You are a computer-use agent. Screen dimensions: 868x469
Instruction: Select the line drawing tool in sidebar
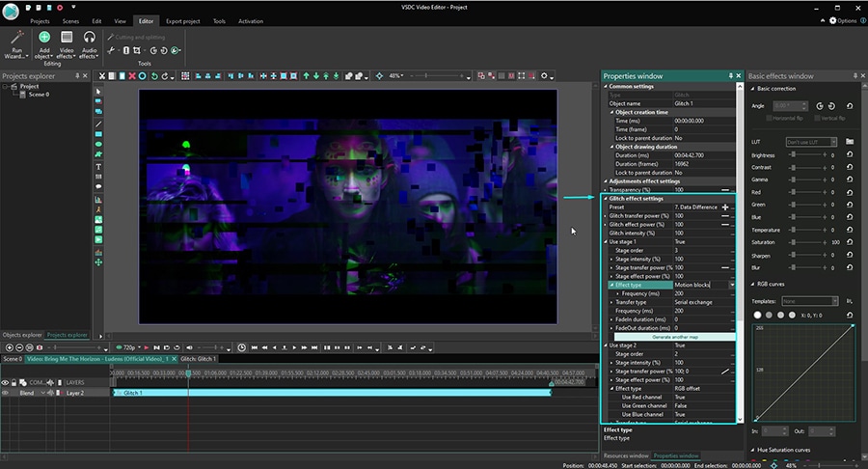pyautogui.click(x=98, y=124)
